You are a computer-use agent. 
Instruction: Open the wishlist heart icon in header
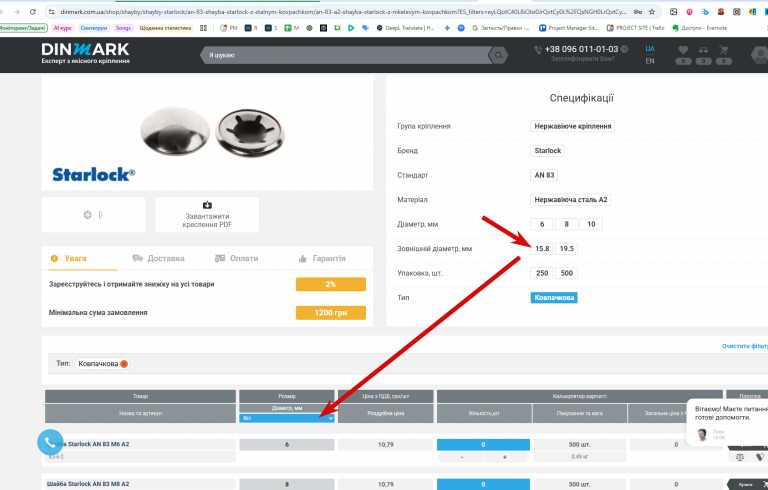coord(683,50)
